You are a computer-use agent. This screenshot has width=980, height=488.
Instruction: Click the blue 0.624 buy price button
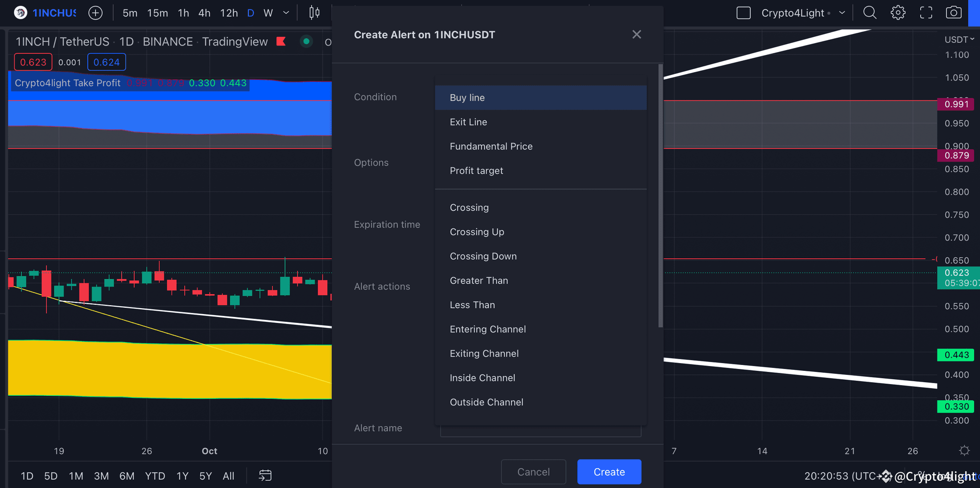click(106, 62)
